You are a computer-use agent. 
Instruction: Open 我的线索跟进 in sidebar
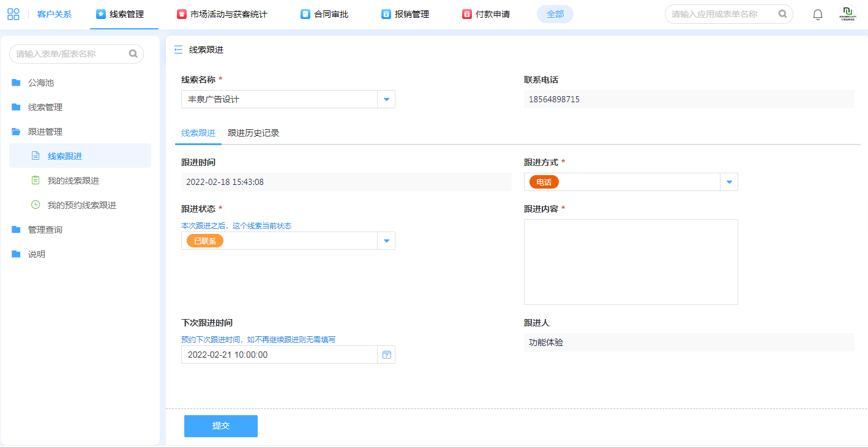pos(73,181)
